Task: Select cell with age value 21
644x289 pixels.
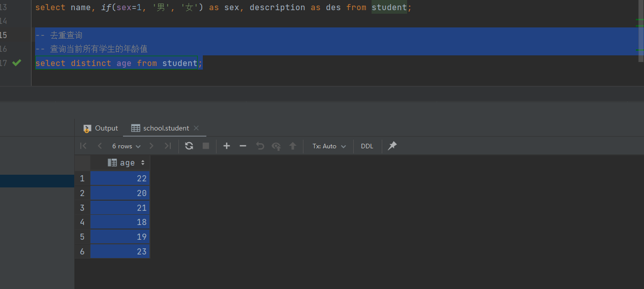Action: (120, 208)
